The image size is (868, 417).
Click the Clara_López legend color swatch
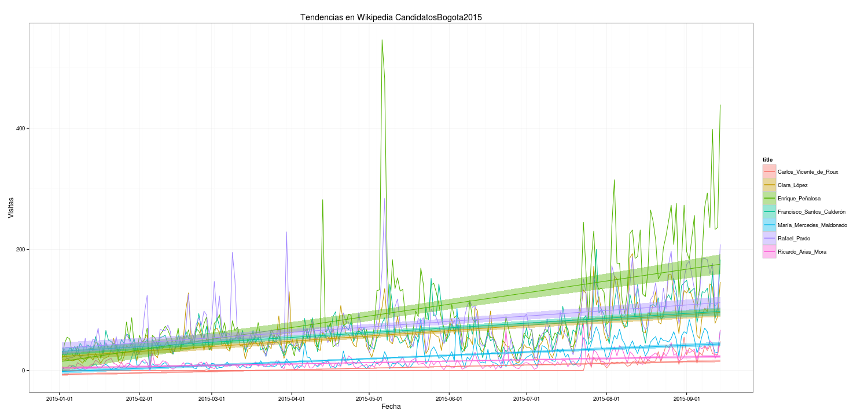(769, 185)
